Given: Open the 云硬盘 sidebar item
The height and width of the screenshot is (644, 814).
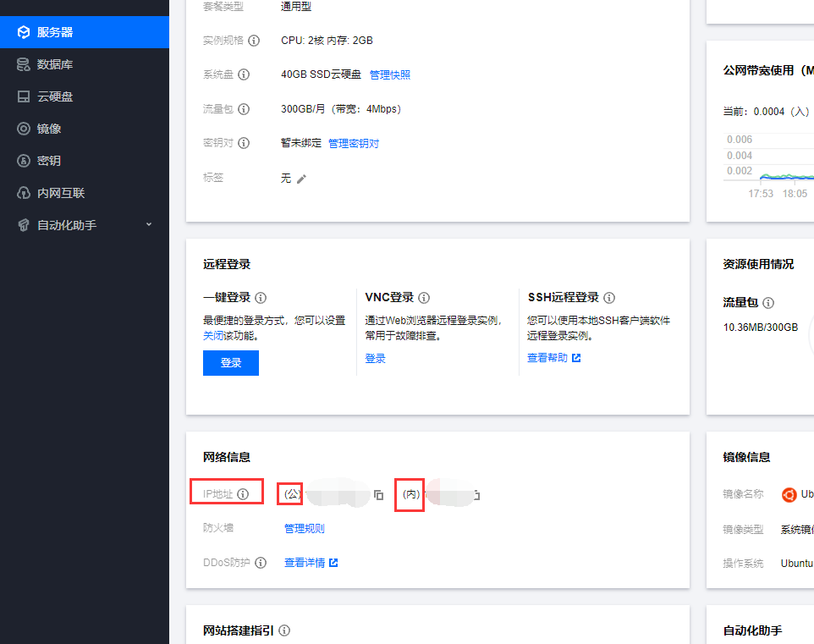Looking at the screenshot, I should [x=84, y=96].
